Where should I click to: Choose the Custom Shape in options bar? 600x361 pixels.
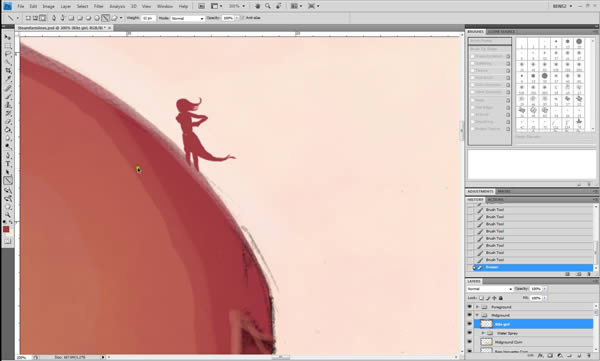coord(114,18)
